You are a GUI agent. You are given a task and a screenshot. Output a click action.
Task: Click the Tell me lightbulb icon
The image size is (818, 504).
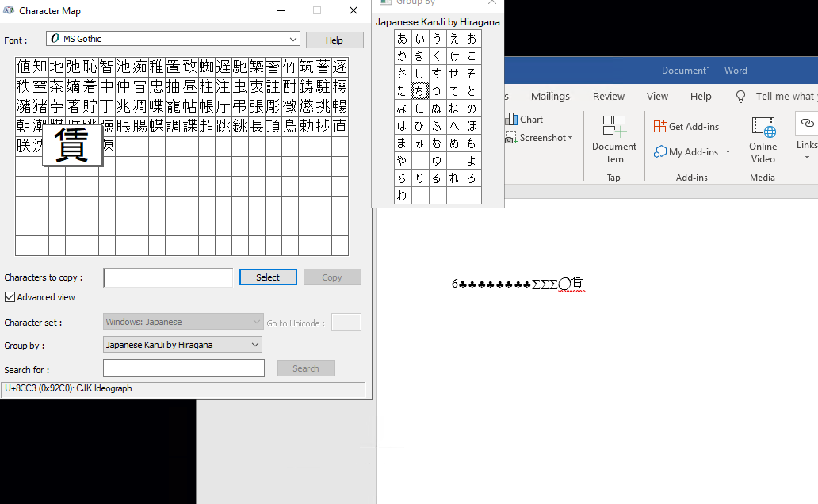click(x=740, y=97)
